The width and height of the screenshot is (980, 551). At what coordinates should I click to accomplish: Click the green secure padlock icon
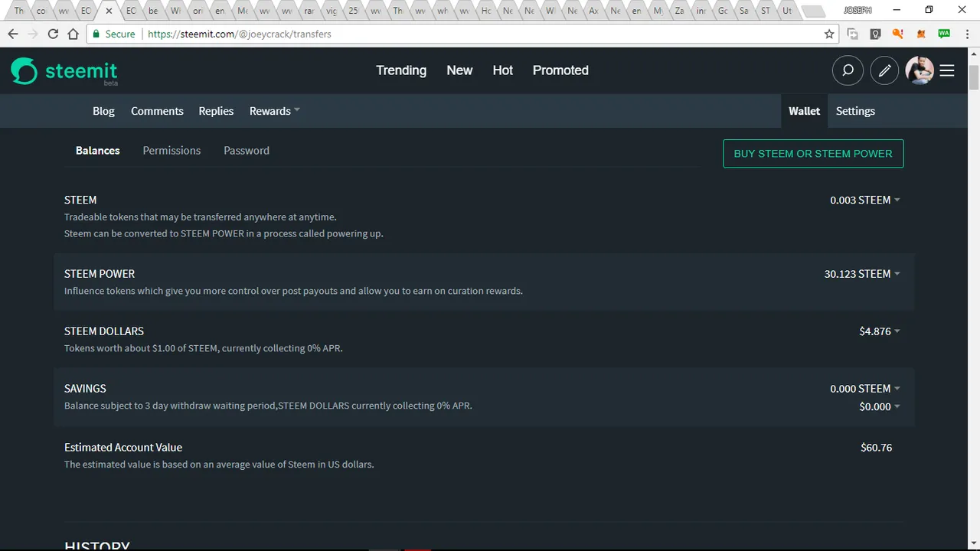click(x=96, y=34)
